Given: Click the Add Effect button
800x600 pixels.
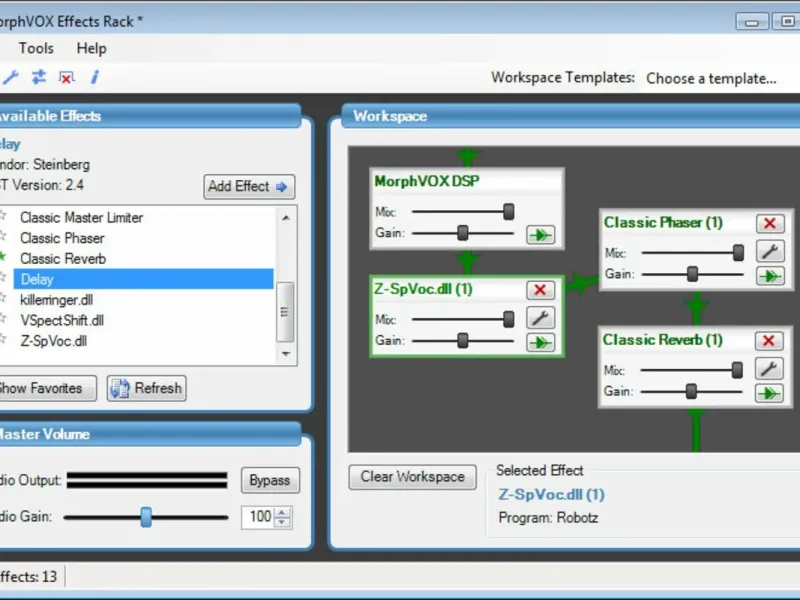Looking at the screenshot, I should coord(248,187).
